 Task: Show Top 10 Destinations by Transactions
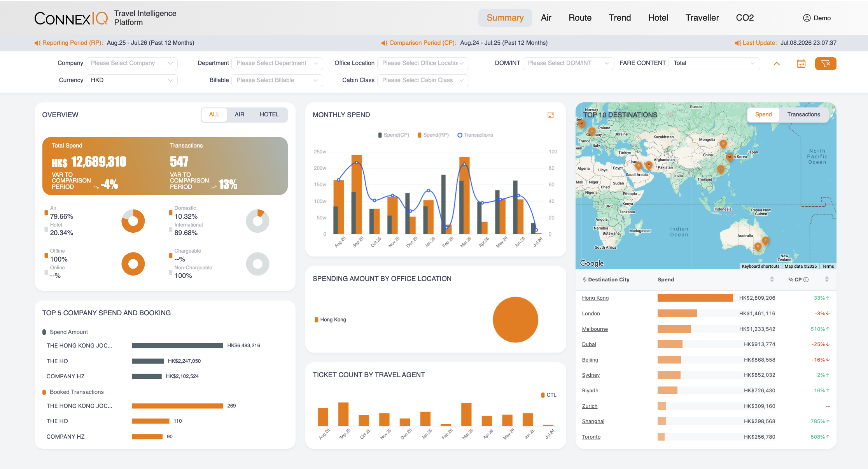pos(803,114)
